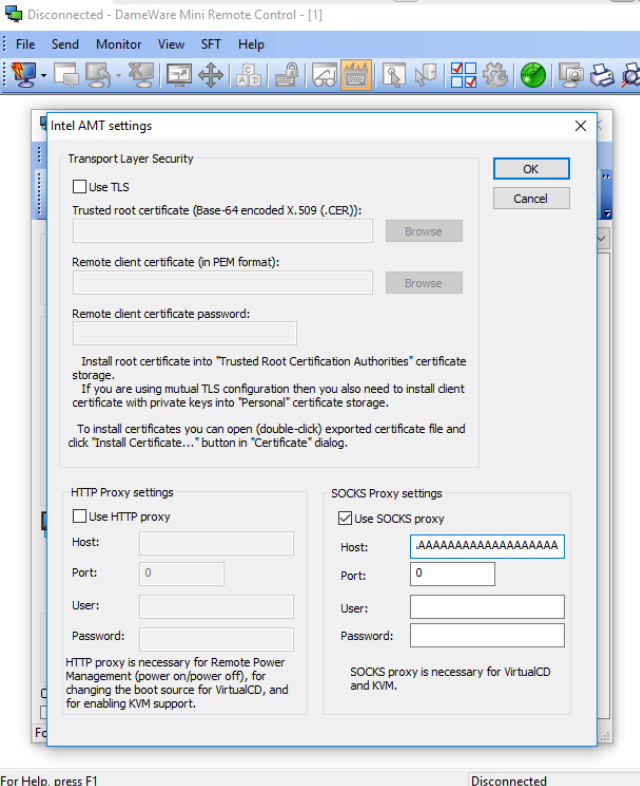The width and height of the screenshot is (640, 786).
Task: Click the eyeglasses view-only icon
Action: pyautogui.click(x=324, y=75)
